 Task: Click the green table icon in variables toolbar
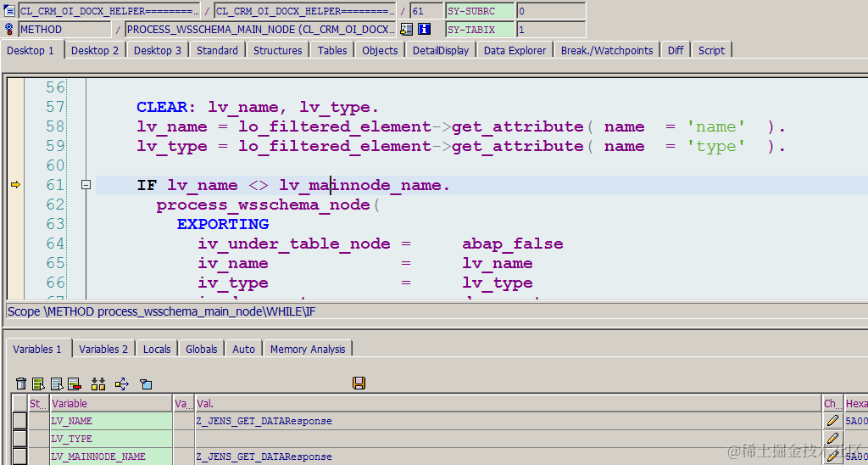pyautogui.click(x=38, y=384)
